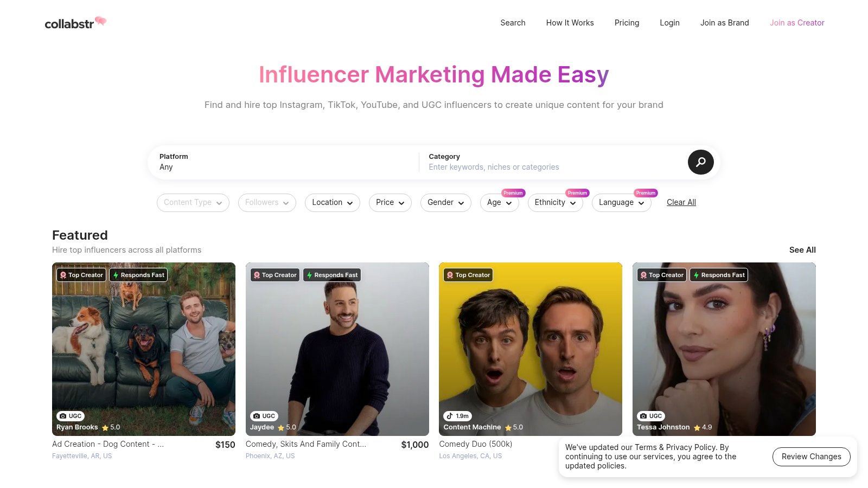
Task: Click Top Creator badge on Ryan Brooks card
Action: pyautogui.click(x=81, y=275)
